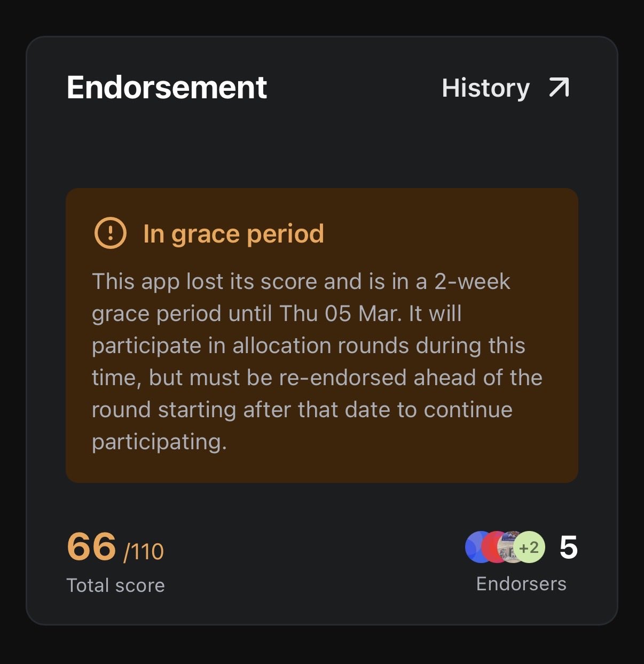
Task: Click the Endorsement card title
Action: (167, 88)
